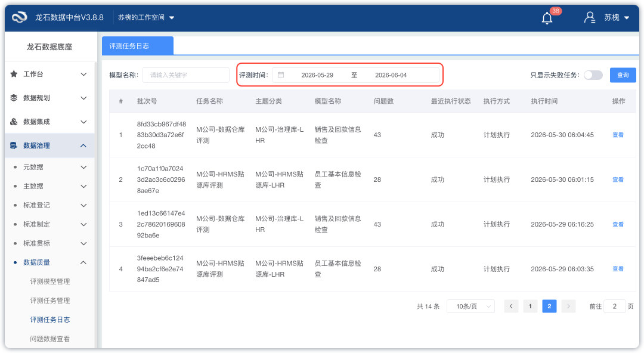
Task: Click 查看 for batch 3feeebeb6c124
Action: 618,269
